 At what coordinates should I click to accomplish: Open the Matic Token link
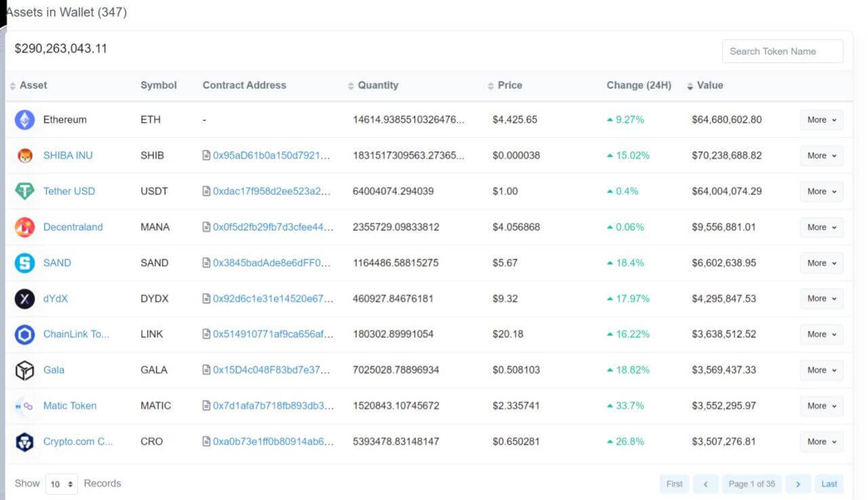click(x=70, y=406)
